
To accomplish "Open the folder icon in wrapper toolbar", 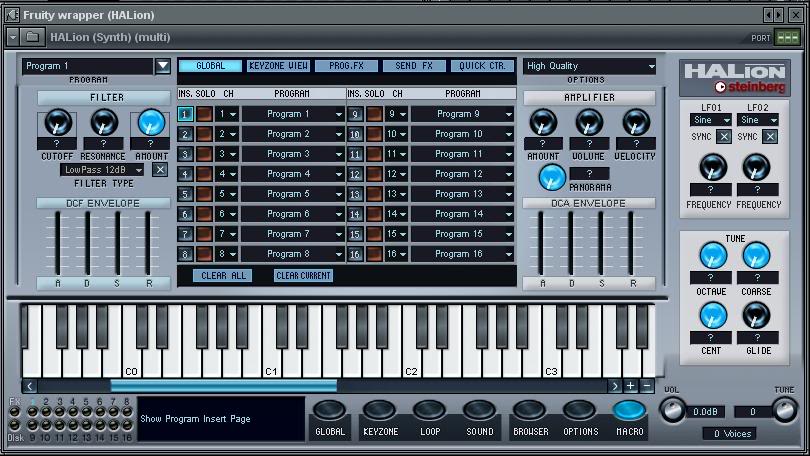I will pos(32,37).
